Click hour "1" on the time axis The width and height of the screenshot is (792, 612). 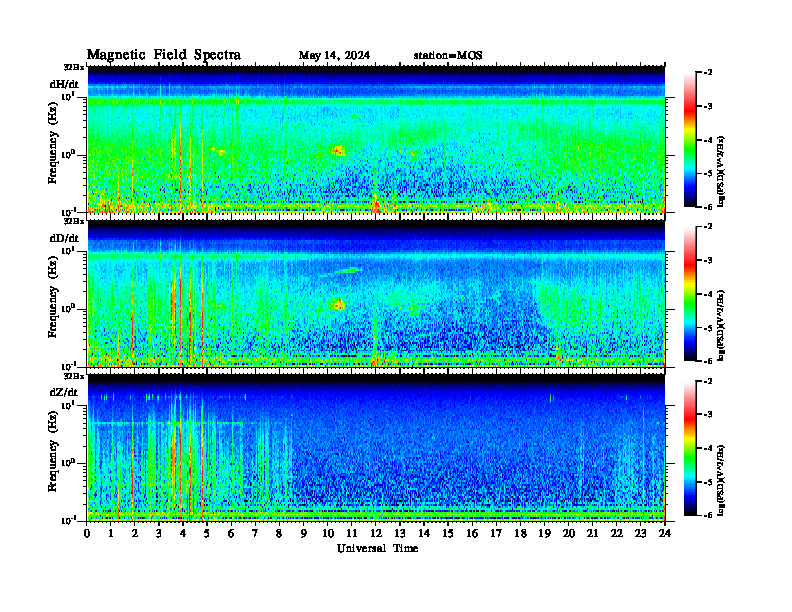tap(111, 534)
